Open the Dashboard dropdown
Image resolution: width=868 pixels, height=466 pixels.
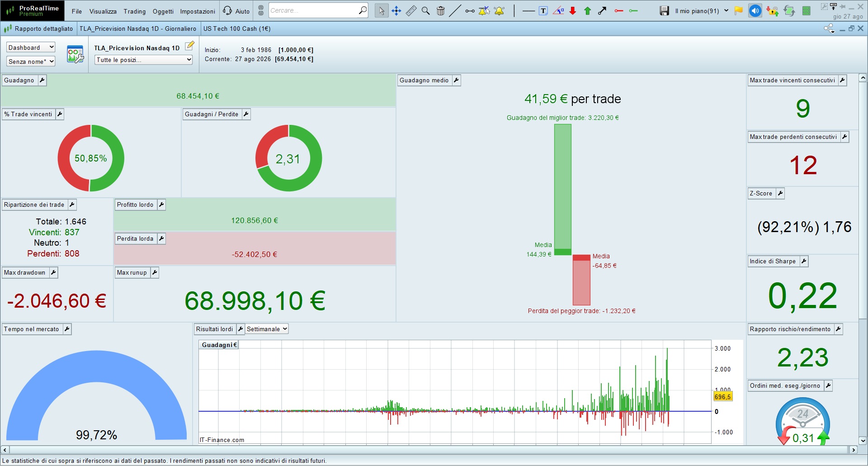pyautogui.click(x=31, y=48)
